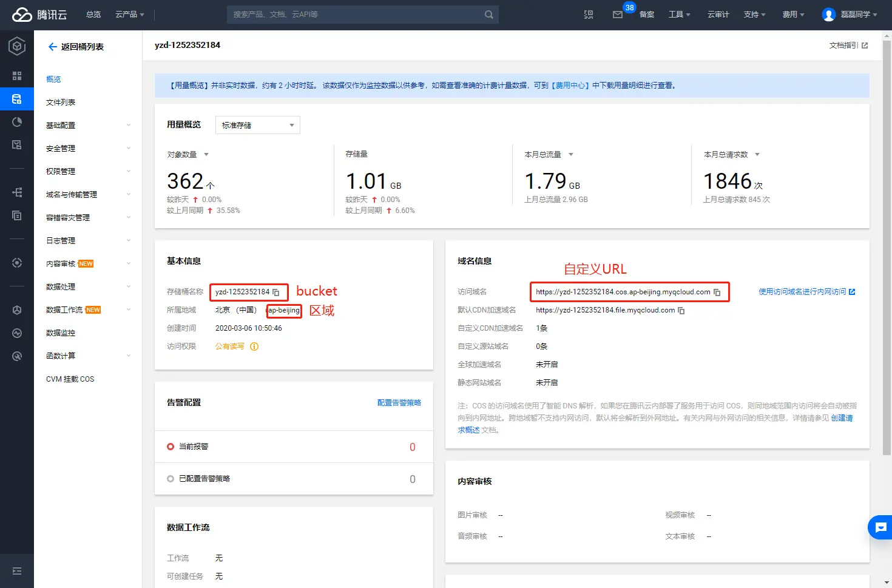This screenshot has height=588, width=892.
Task: Click the QR code scan icon in header
Action: 589,15
